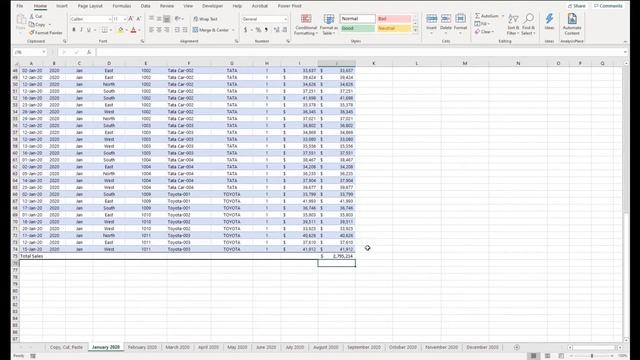Screen dimensions: 640x360
Task: Toggle Bold formatting
Action: pyautogui.click(x=74, y=30)
